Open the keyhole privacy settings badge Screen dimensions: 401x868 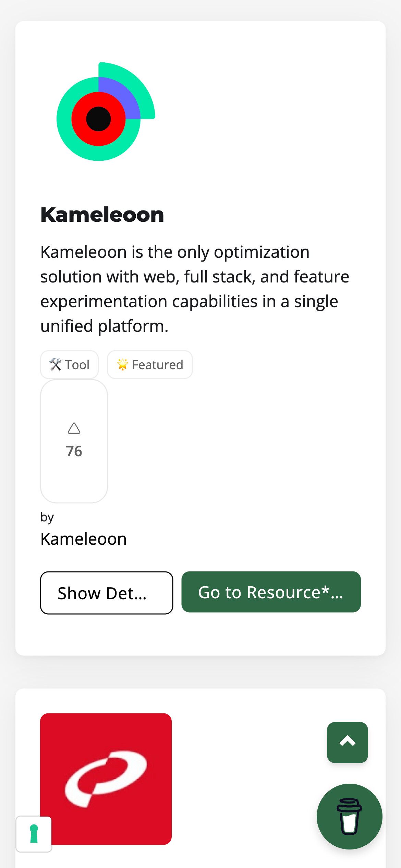(x=34, y=834)
